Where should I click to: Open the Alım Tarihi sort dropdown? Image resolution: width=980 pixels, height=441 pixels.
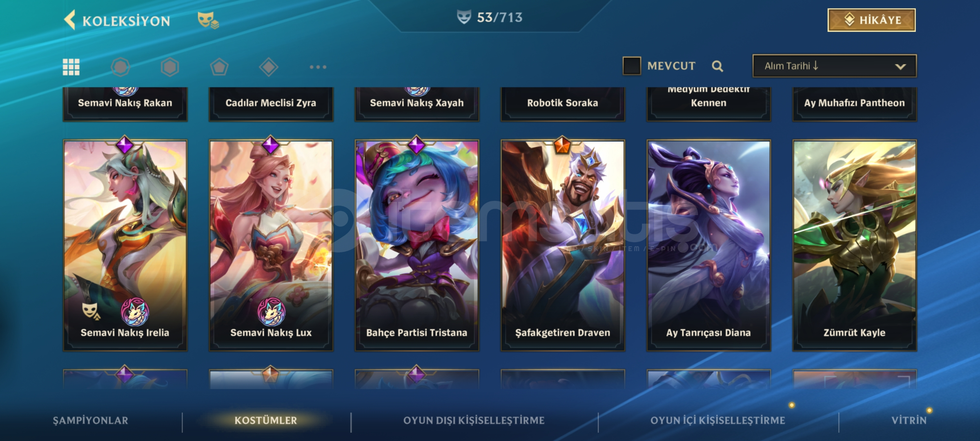point(835,66)
